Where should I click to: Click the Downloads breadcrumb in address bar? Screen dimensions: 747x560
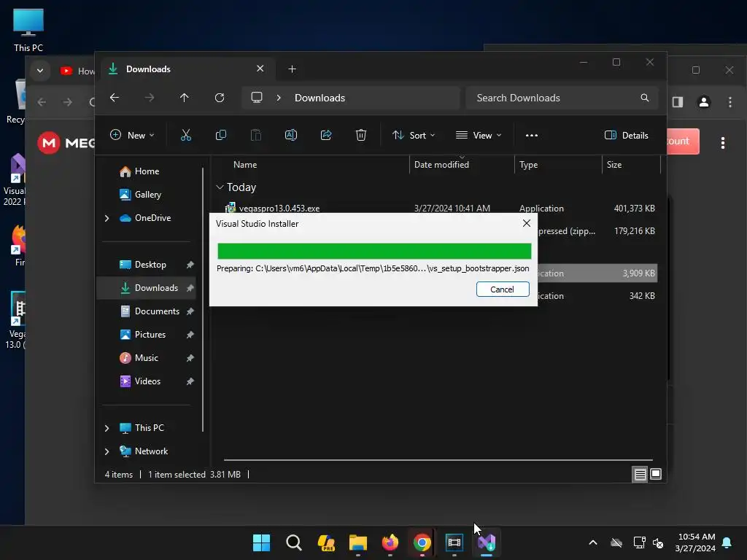[320, 98]
